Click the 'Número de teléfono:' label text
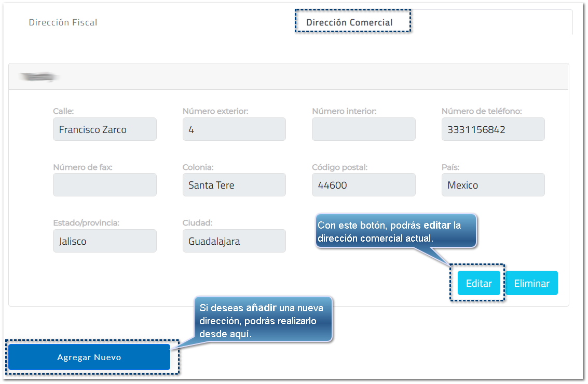This screenshot has height=384, width=588. click(482, 111)
